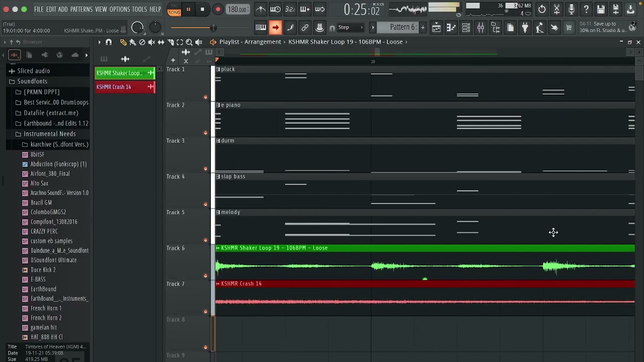Viewport: 644px width, 362px height.
Task: Click the tempo value 180
Action: click(237, 9)
